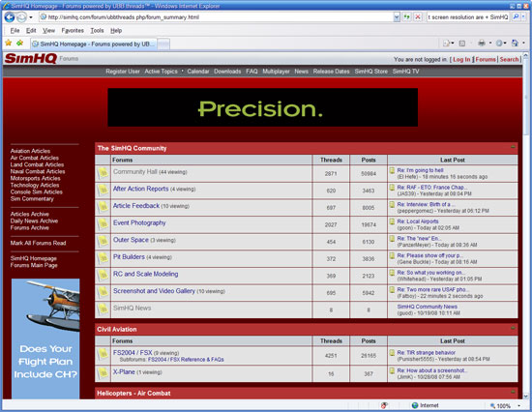Viewport: 532px width, 412px height.
Task: Click Aviation Articles in sidebar
Action: point(30,151)
